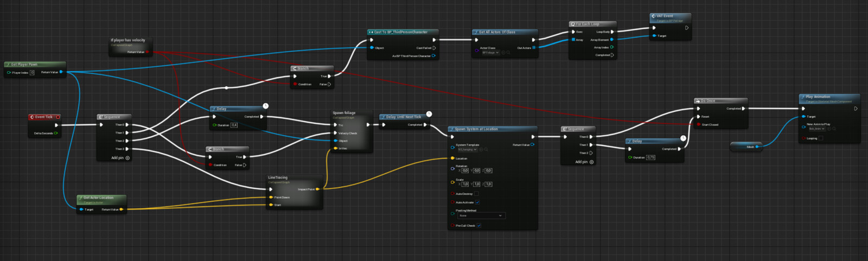868x261 pixels.
Task: Select the Do Once node header
Action: click(x=720, y=101)
